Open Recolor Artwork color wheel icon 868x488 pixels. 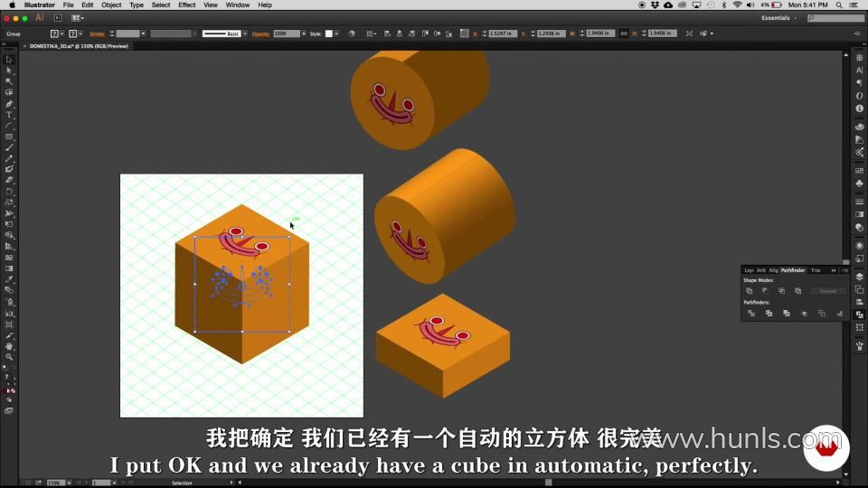[x=352, y=33]
